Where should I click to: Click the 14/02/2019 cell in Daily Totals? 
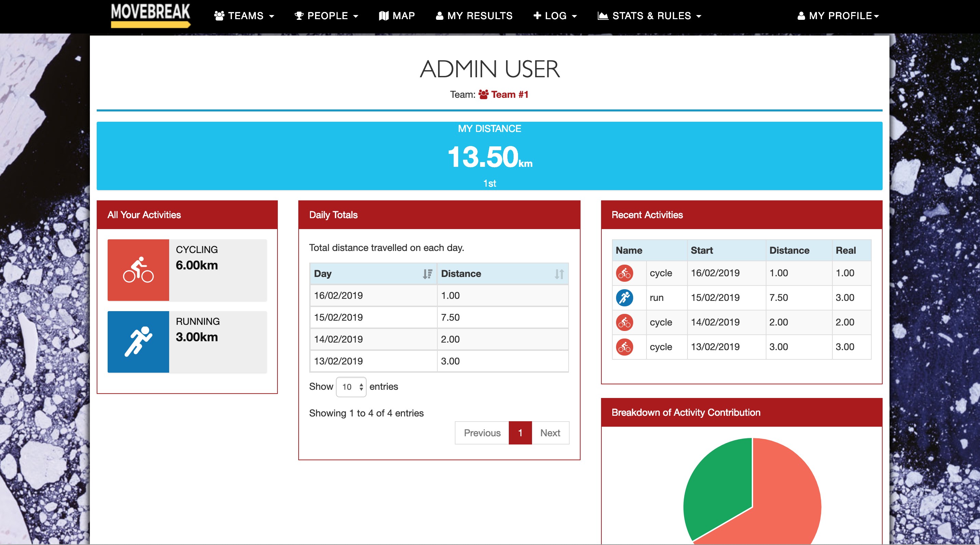(373, 339)
